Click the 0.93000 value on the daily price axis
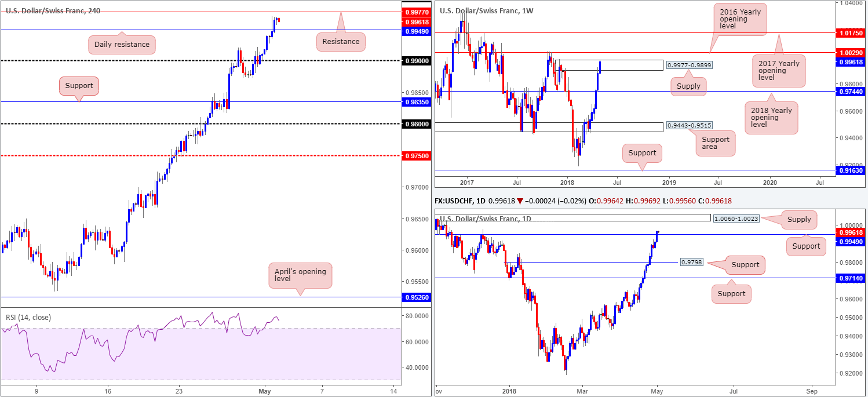 point(850,354)
